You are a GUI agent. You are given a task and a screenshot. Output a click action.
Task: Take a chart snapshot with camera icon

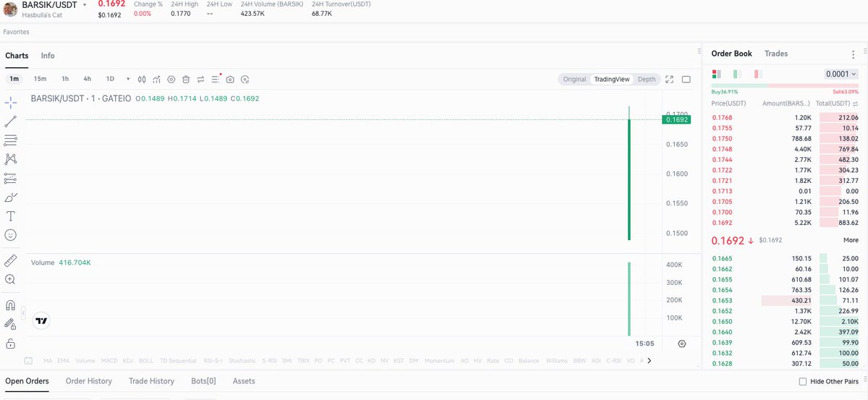tap(230, 80)
